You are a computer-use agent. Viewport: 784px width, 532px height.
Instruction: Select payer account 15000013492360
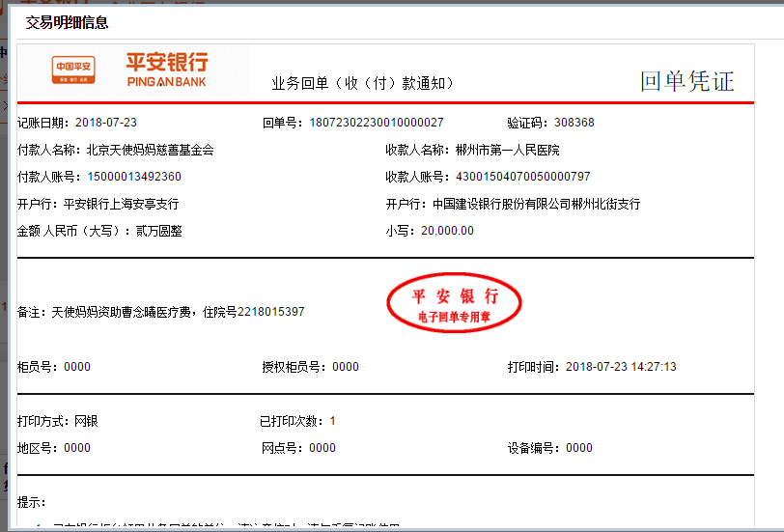(134, 177)
